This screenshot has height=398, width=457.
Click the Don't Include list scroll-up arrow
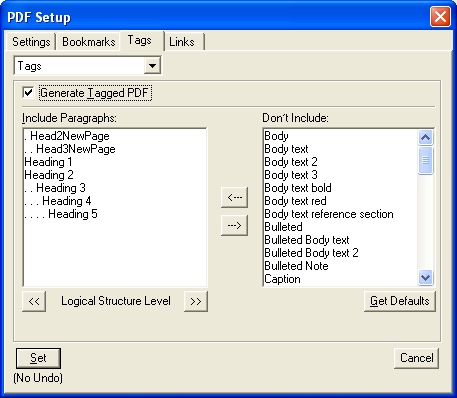(425, 137)
